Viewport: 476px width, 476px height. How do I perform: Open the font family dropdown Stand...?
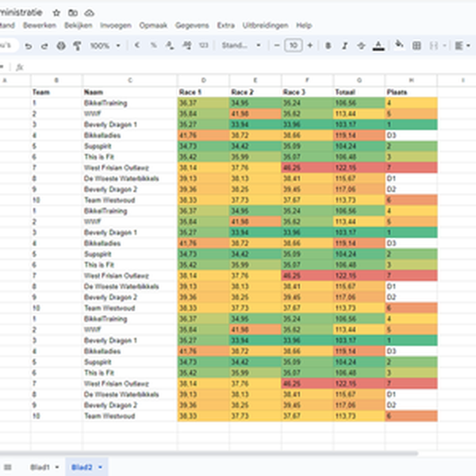(241, 45)
